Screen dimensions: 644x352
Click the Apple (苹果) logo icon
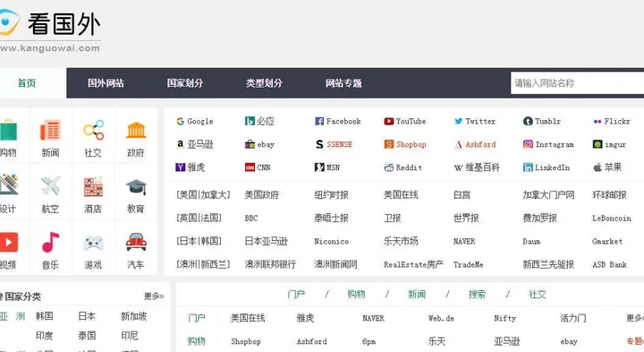point(597,167)
